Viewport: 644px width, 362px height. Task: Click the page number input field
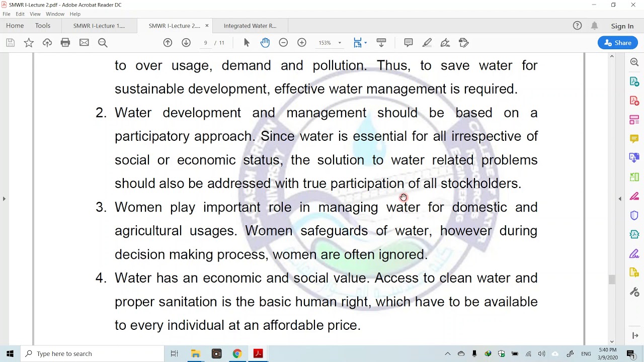[x=205, y=43]
